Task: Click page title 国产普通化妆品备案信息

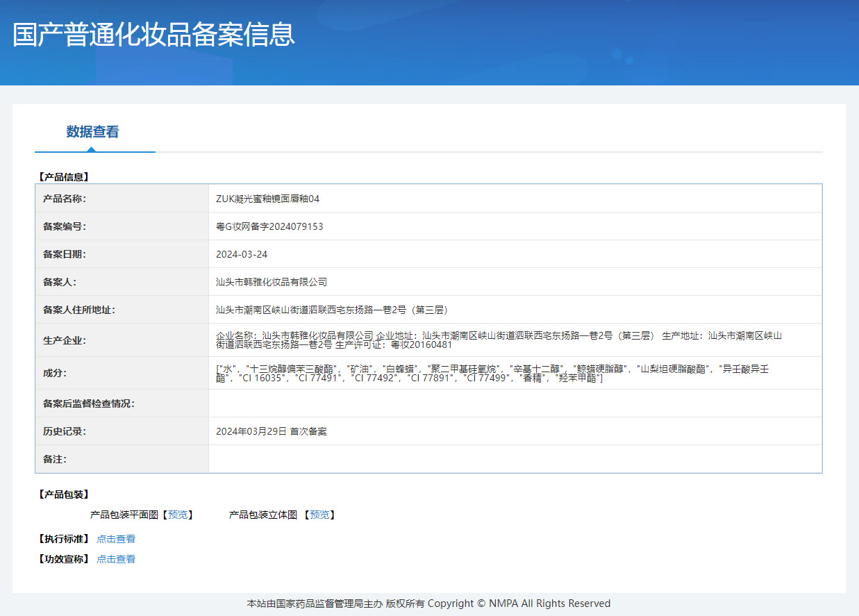Action: click(x=153, y=35)
